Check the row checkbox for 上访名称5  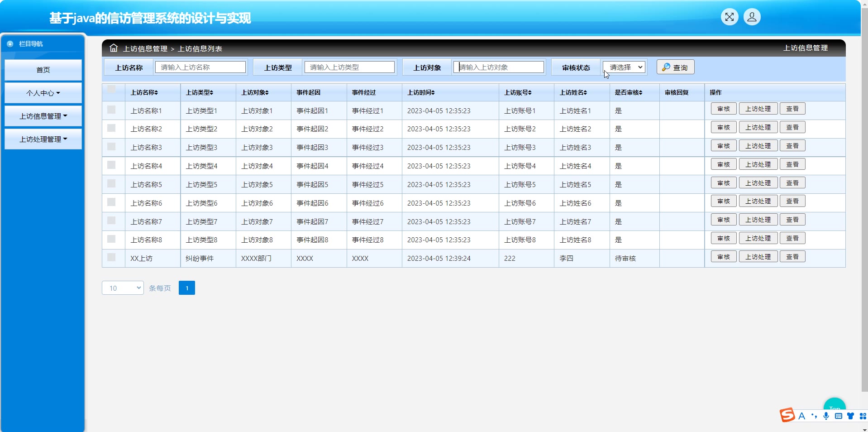pos(111,183)
